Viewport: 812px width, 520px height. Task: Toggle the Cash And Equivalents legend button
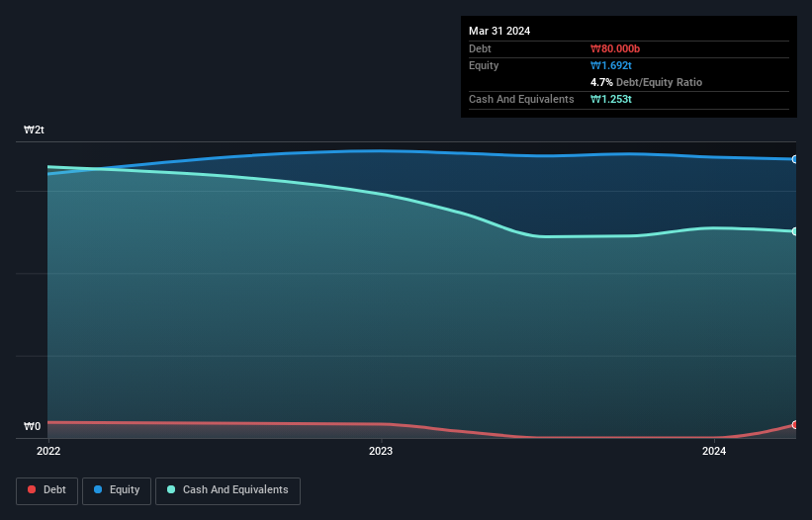click(227, 490)
